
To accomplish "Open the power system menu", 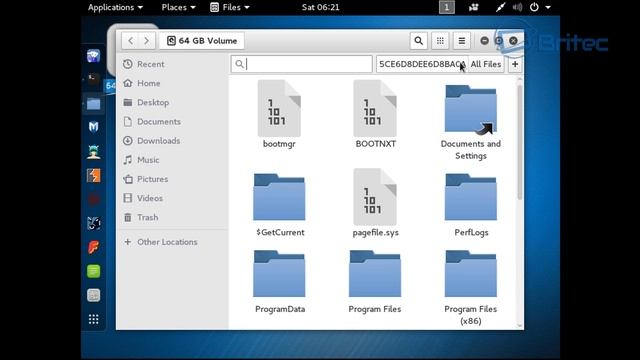I will pos(540,7).
